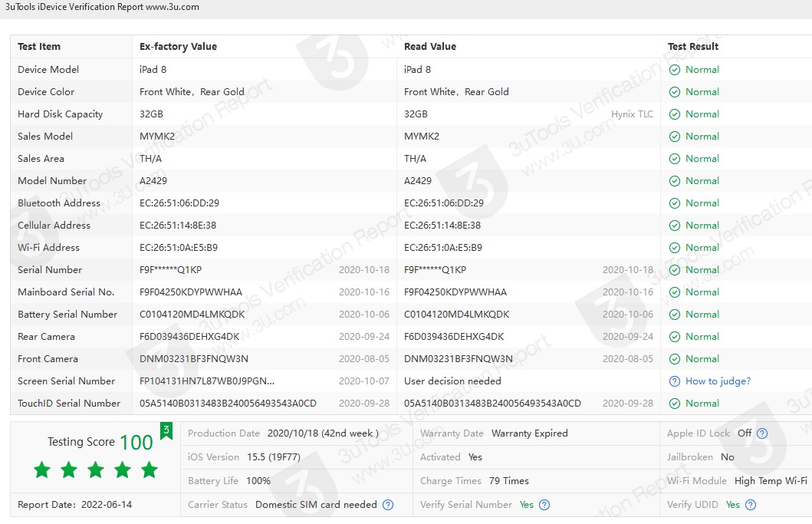Click ex-factory Front Camera serial DNM03231BF3FNQW3N
Image resolution: width=812 pixels, height=524 pixels.
[x=194, y=359]
